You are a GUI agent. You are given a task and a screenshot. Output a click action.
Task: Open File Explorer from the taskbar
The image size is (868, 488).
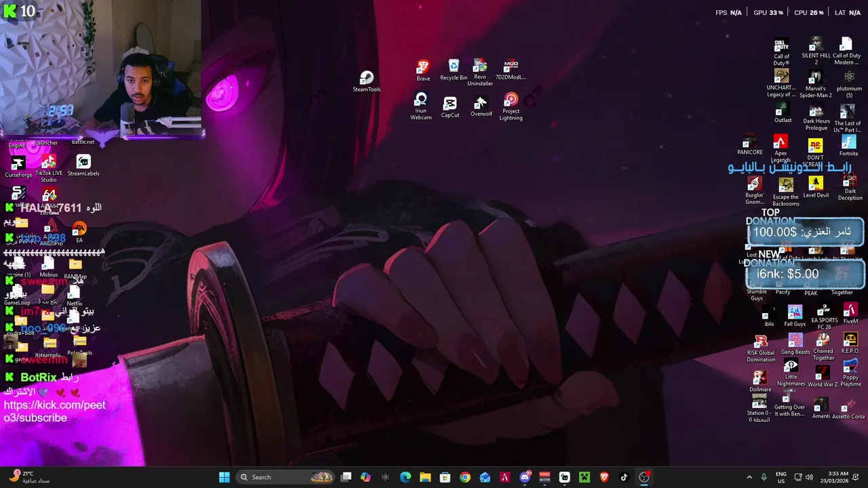(425, 477)
